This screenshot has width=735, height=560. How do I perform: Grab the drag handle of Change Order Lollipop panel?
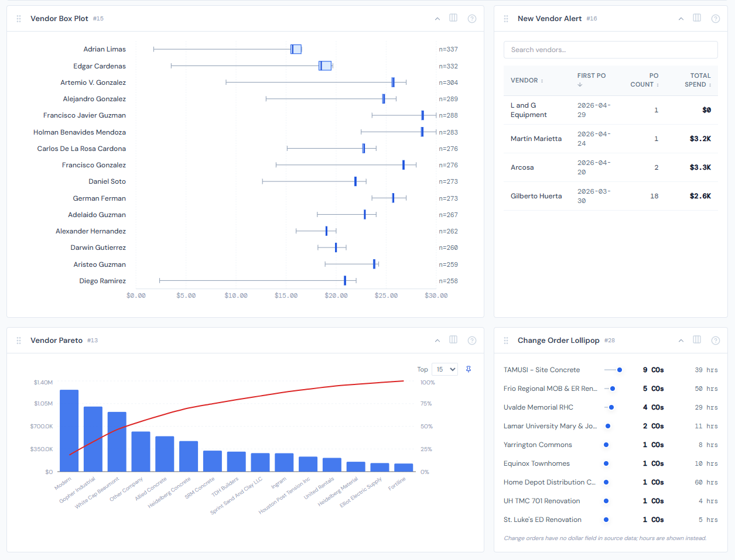click(505, 340)
